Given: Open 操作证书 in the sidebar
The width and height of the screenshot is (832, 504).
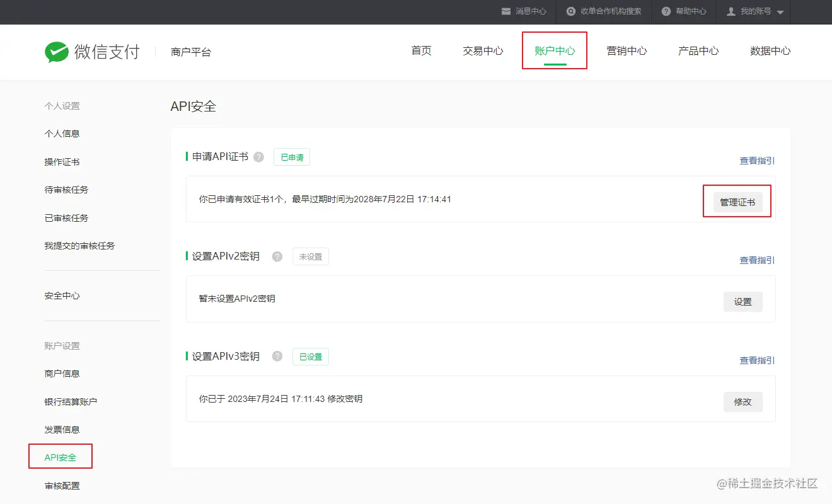Looking at the screenshot, I should (62, 162).
